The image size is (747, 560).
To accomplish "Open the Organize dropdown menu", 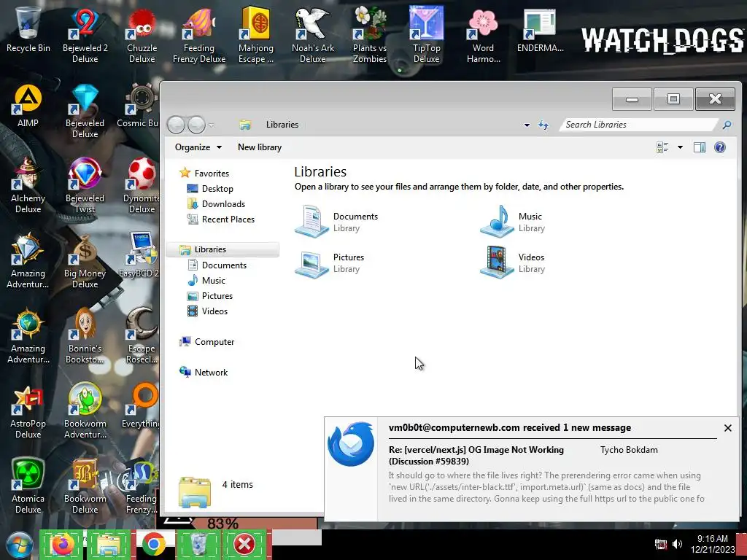I will click(x=198, y=147).
